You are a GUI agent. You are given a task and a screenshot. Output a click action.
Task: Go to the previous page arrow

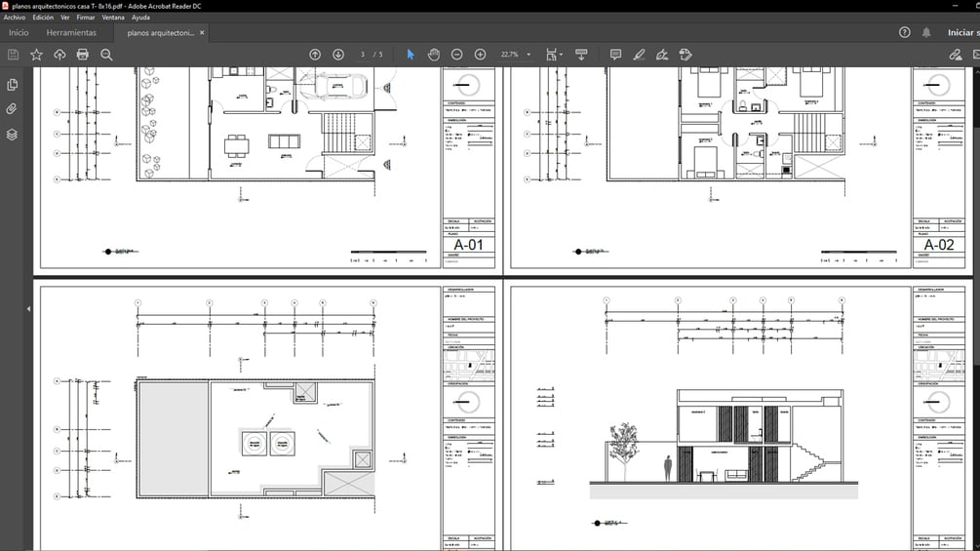click(x=315, y=55)
